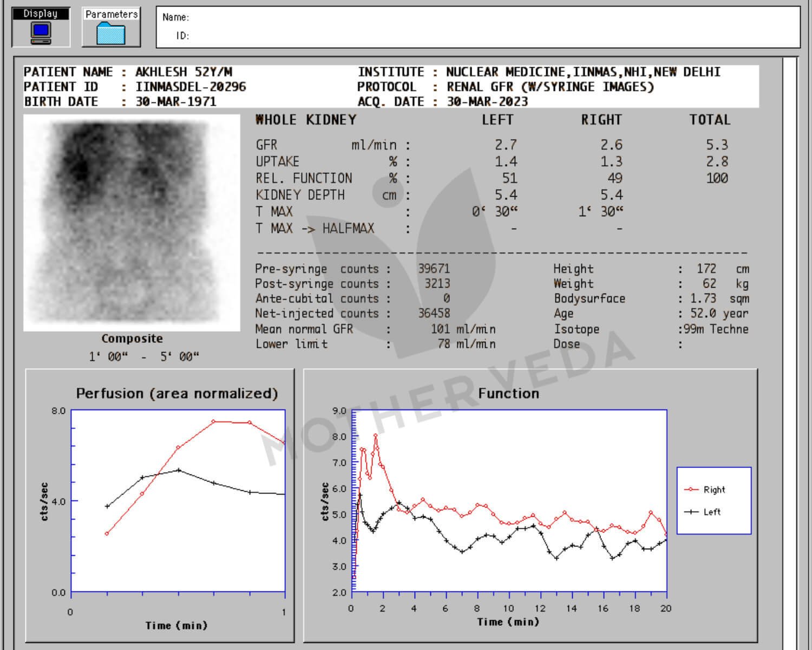Screen dimensions: 812x650
Task: Click the Composite time range label
Action: point(144,356)
